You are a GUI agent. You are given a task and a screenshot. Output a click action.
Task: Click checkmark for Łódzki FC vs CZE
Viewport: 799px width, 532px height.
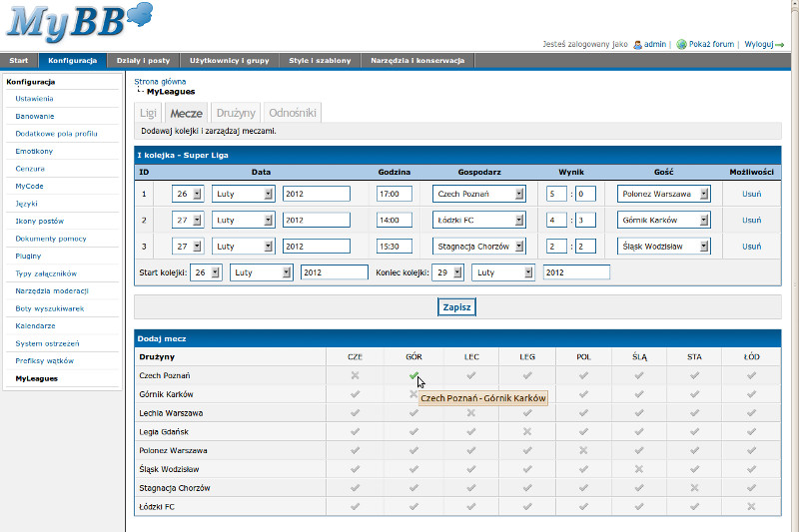pyautogui.click(x=355, y=507)
